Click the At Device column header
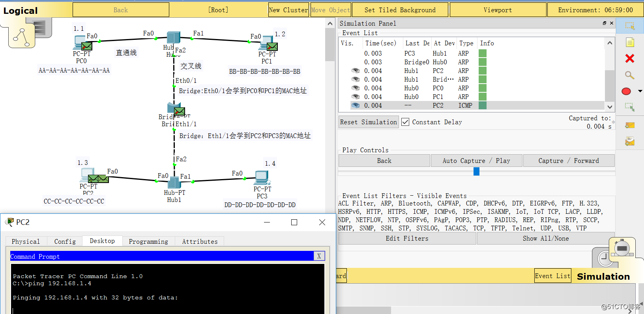 tap(444, 43)
